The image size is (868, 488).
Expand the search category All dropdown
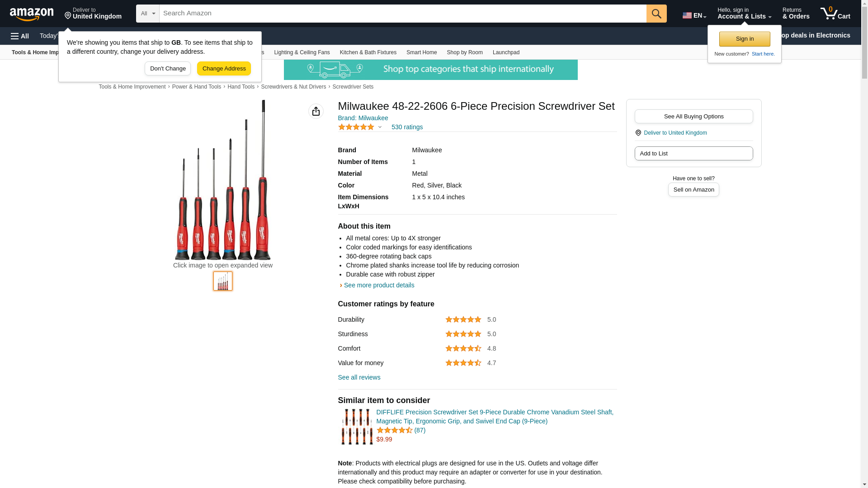(147, 14)
